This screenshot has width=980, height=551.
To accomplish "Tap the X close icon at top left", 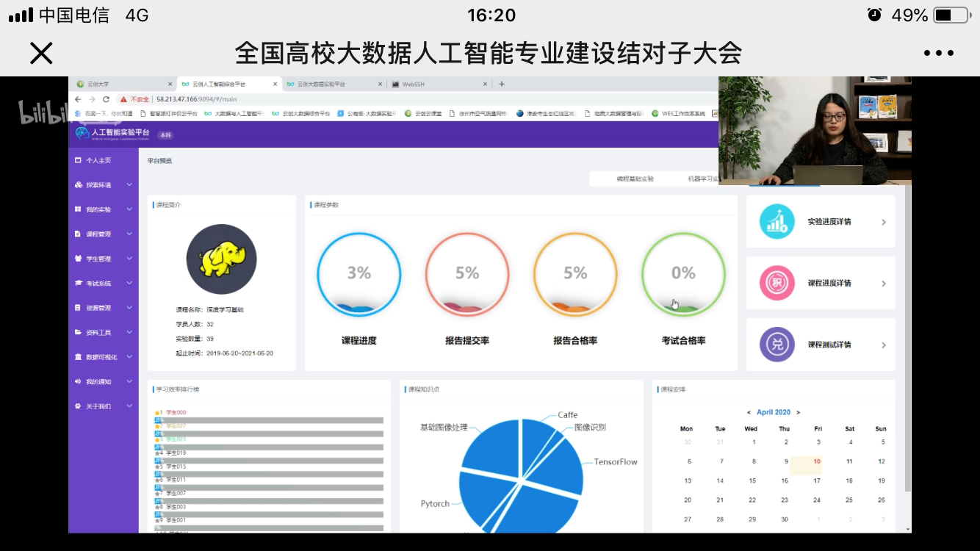I will point(41,53).
